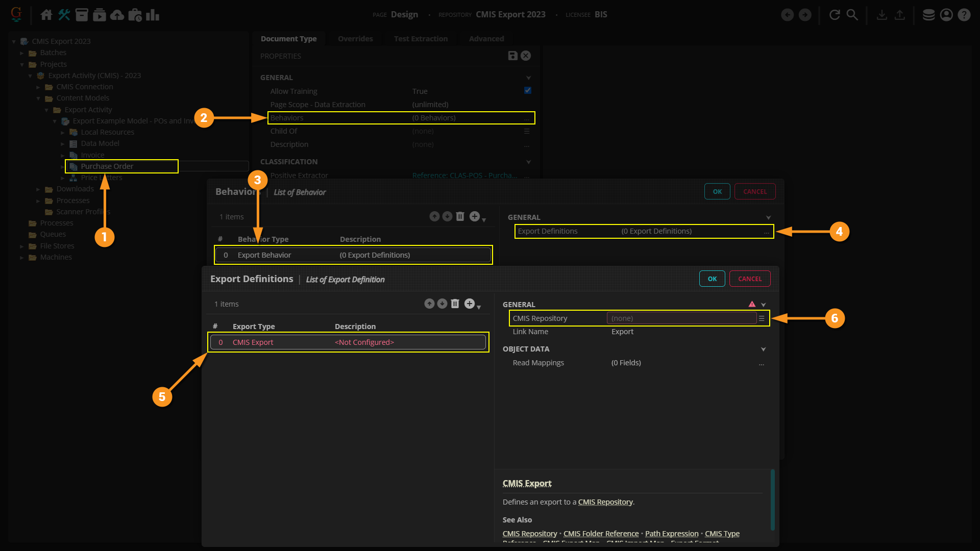Open the add item dropdown in Export Definitions
980x551 pixels.
[472, 304]
